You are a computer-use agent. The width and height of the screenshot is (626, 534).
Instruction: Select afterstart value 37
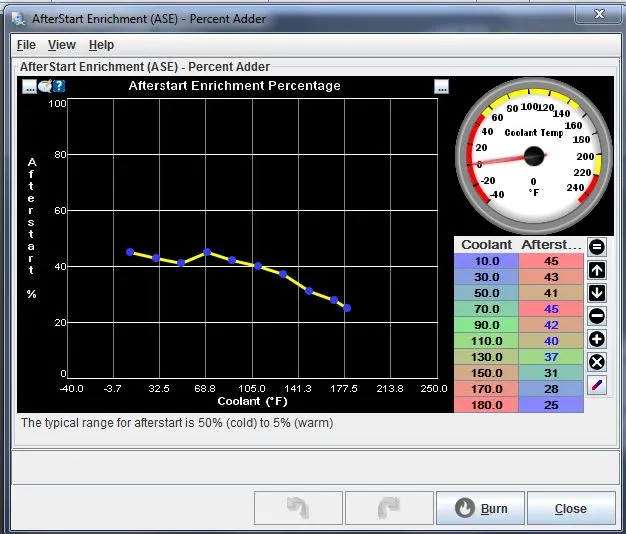[x=551, y=357]
